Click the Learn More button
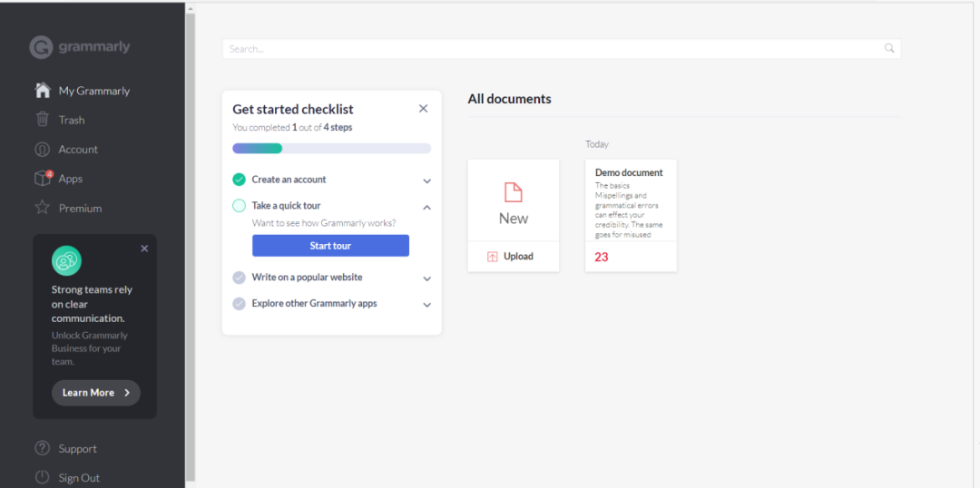The height and width of the screenshot is (488, 980). tap(95, 393)
